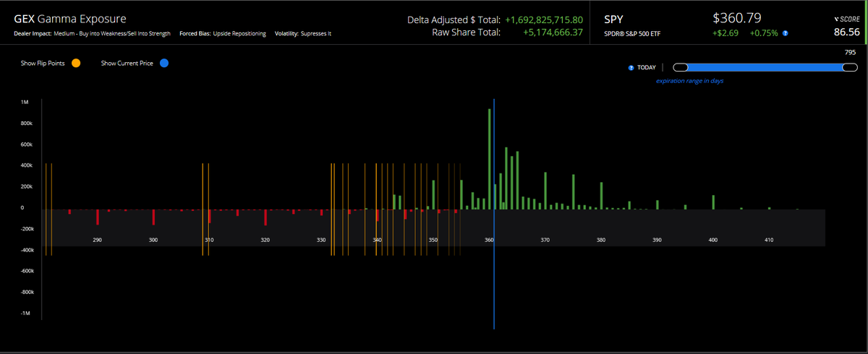This screenshot has width=868, height=354.
Task: Click the 1M top y-axis label
Action: coord(25,103)
